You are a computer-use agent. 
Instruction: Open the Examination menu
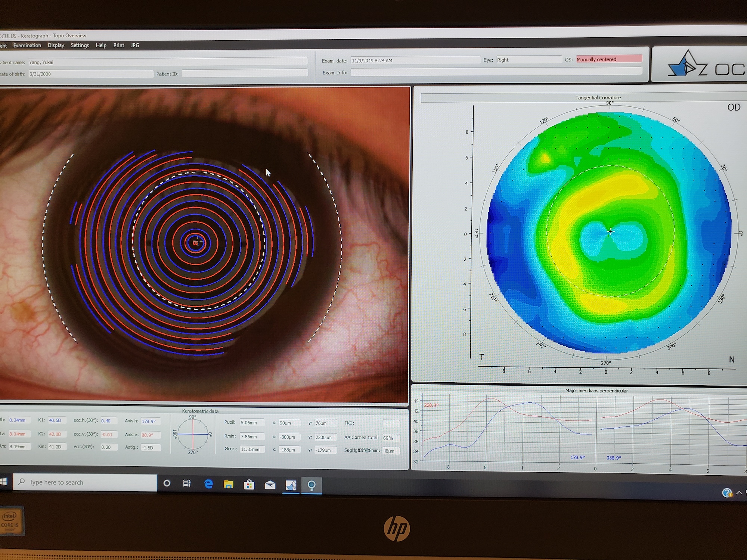click(27, 45)
